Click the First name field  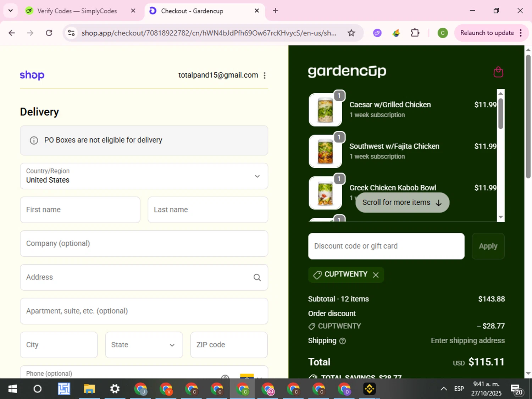click(80, 210)
